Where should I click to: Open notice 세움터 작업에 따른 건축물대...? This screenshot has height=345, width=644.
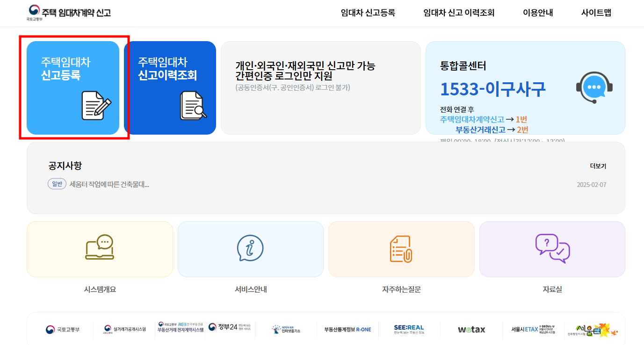[109, 184]
